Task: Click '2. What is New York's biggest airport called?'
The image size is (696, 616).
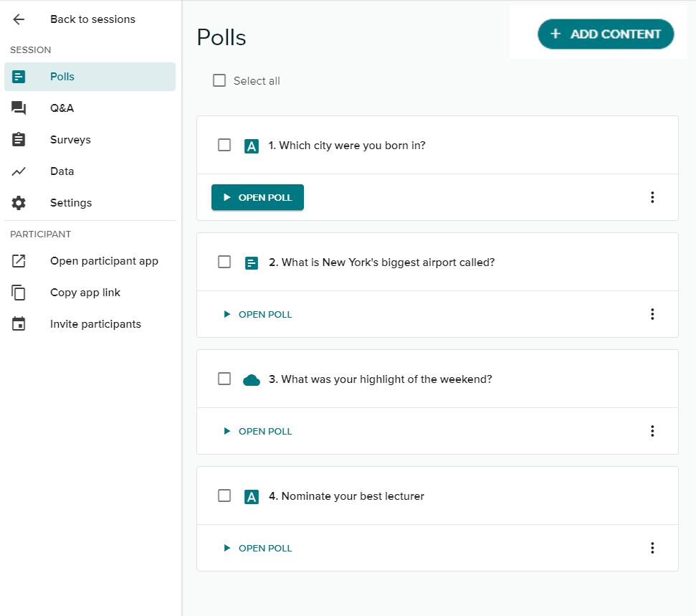Action: pyautogui.click(x=382, y=262)
